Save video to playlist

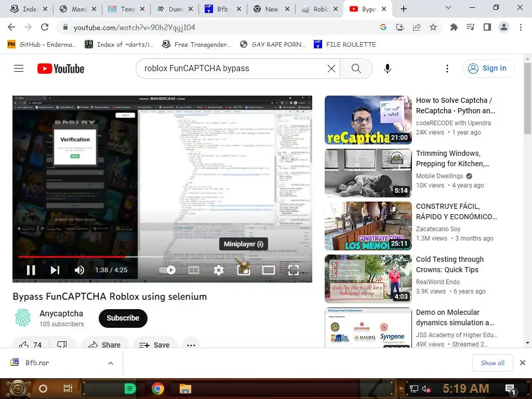coord(155,345)
